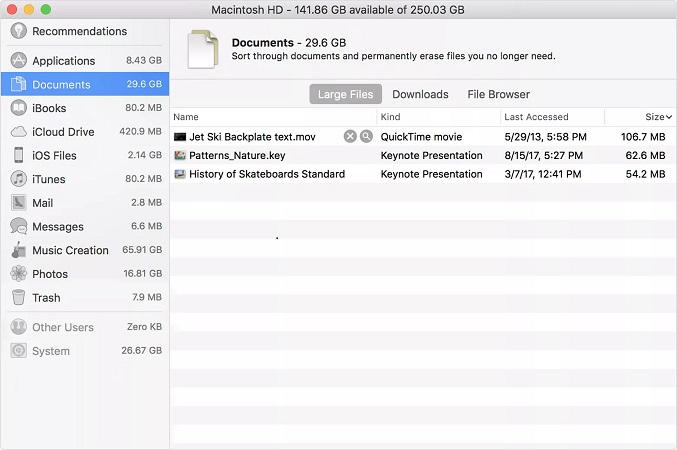
Task: Click the 26.67 GB System size
Action: (x=142, y=350)
